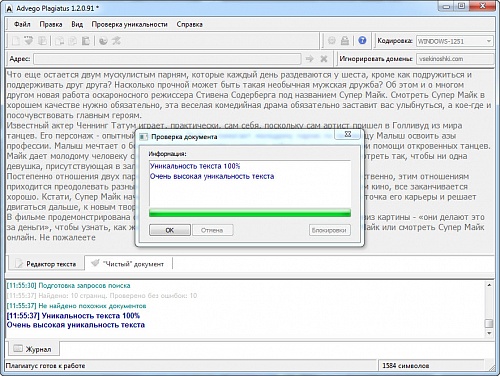Viewport: 500px width, 376px height.
Task: Minimize the Advego Plagiatus window
Action: click(x=447, y=7)
